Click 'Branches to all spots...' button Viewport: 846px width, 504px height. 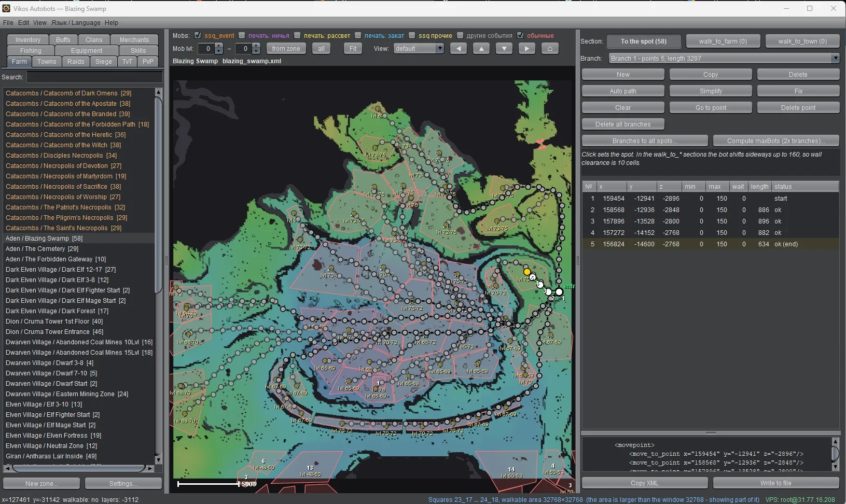point(645,141)
